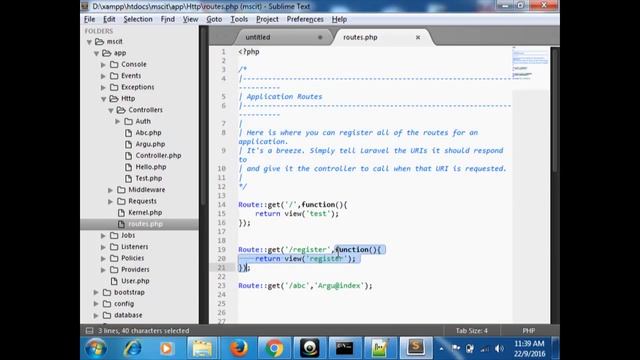Click the editor vertical scrollbar
Image resolution: width=640 pixels, height=360 pixels.
point(555,110)
